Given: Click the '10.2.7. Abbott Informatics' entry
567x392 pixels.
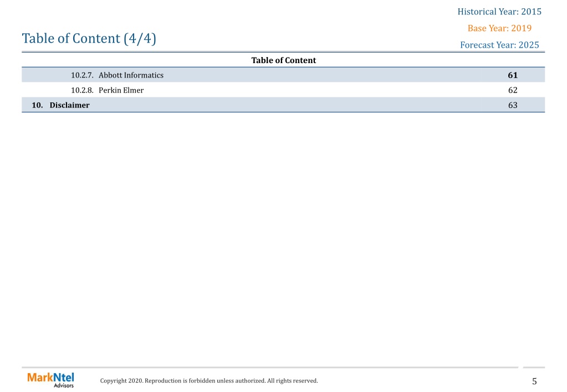Looking at the screenshot, I should (x=117, y=75).
